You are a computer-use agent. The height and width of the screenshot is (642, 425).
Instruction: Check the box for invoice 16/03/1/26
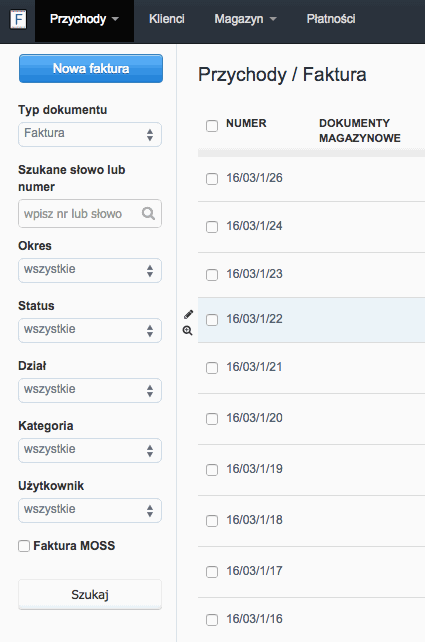[212, 179]
